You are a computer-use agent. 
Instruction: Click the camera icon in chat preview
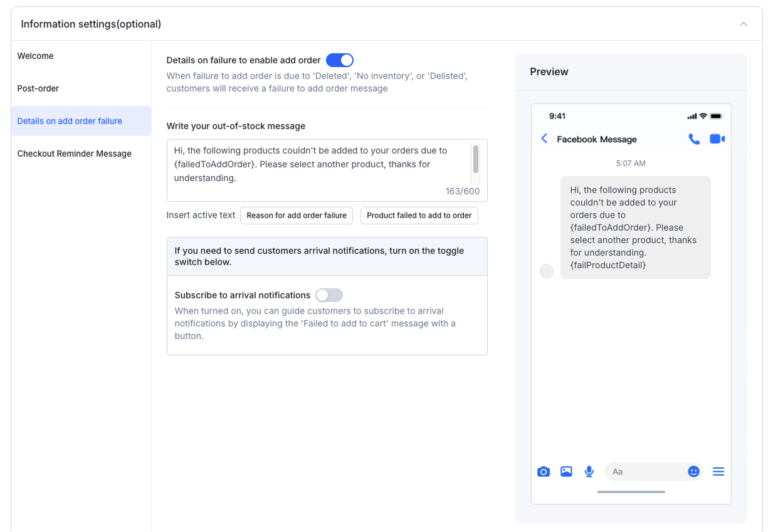pos(544,472)
